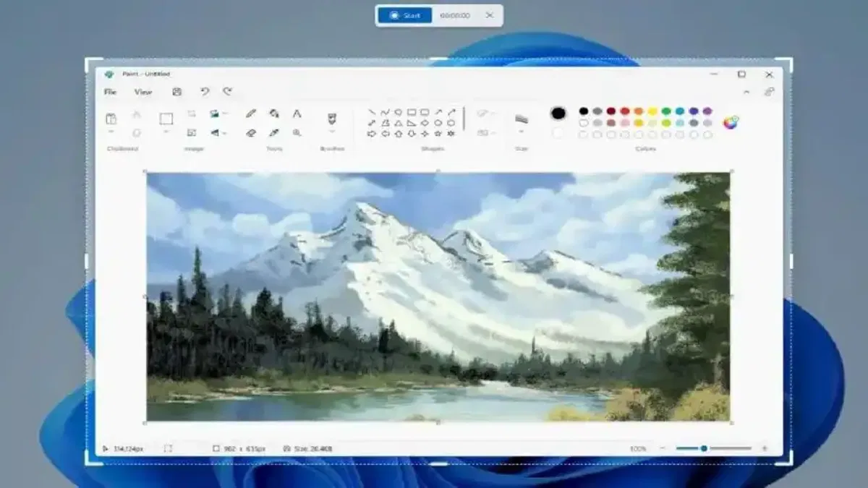Open the Rotate dropdown arrow
This screenshot has height=488, width=868.
[225, 114]
